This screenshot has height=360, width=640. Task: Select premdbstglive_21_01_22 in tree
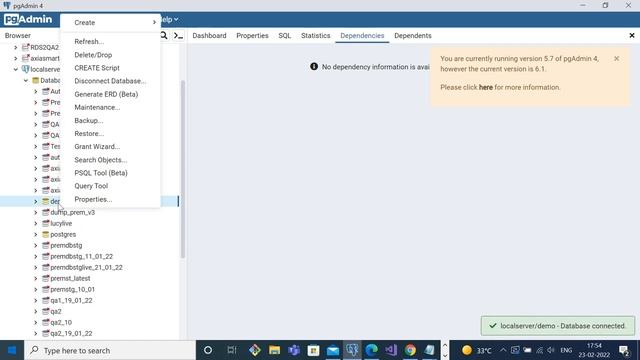click(87, 267)
